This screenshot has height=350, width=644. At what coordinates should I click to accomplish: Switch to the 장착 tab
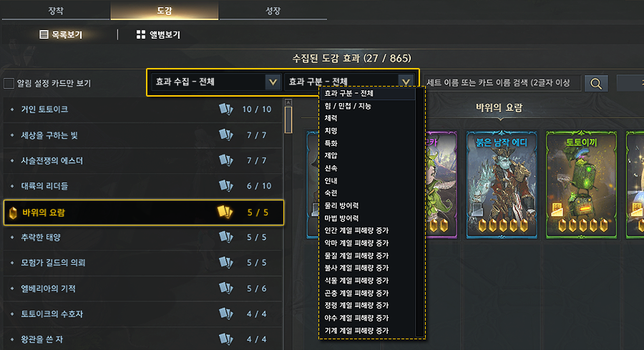coord(56,11)
